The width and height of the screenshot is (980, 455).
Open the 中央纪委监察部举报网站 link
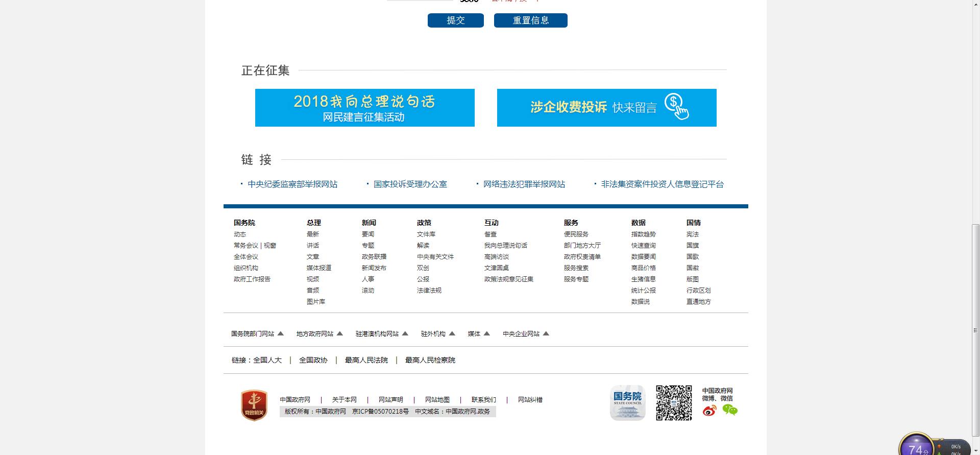[292, 184]
